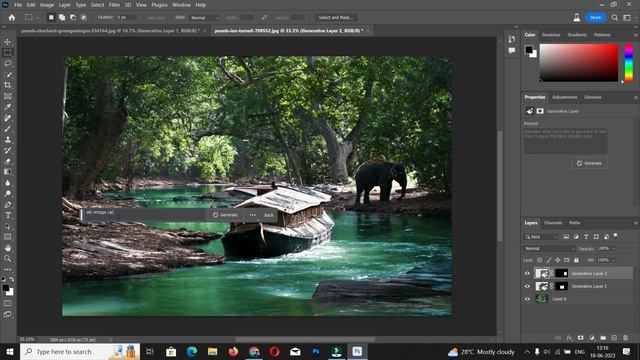Switch to first document tab, Generative Layer 1

point(110,31)
